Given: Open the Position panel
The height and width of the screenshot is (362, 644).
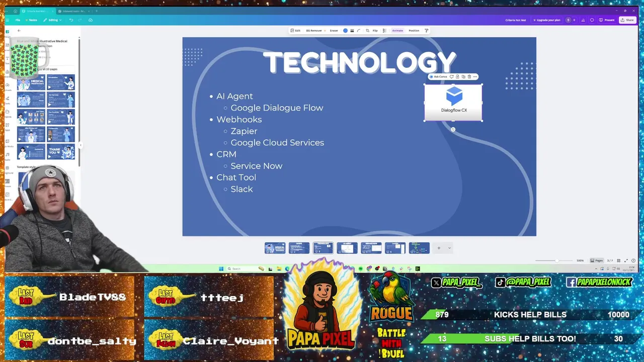Looking at the screenshot, I should tap(414, 31).
